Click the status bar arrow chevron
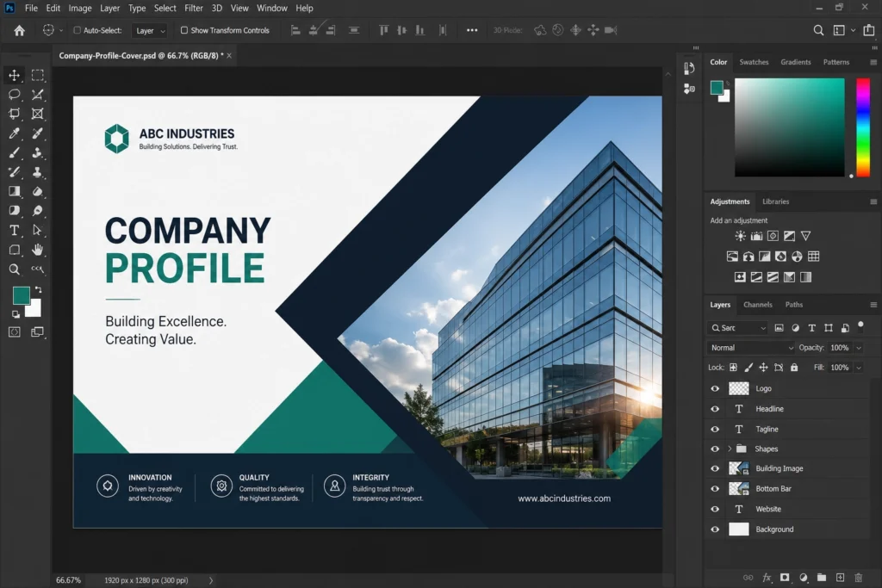Image resolution: width=882 pixels, height=588 pixels. [x=211, y=580]
